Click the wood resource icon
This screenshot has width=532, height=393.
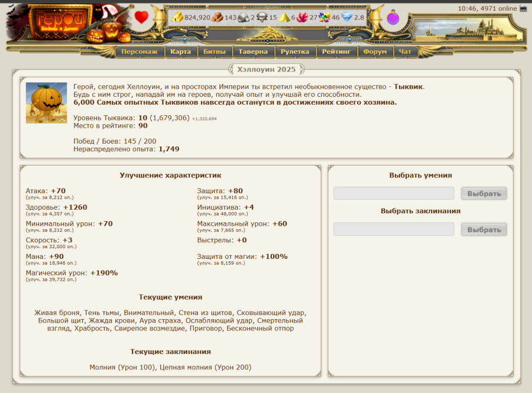(x=217, y=18)
